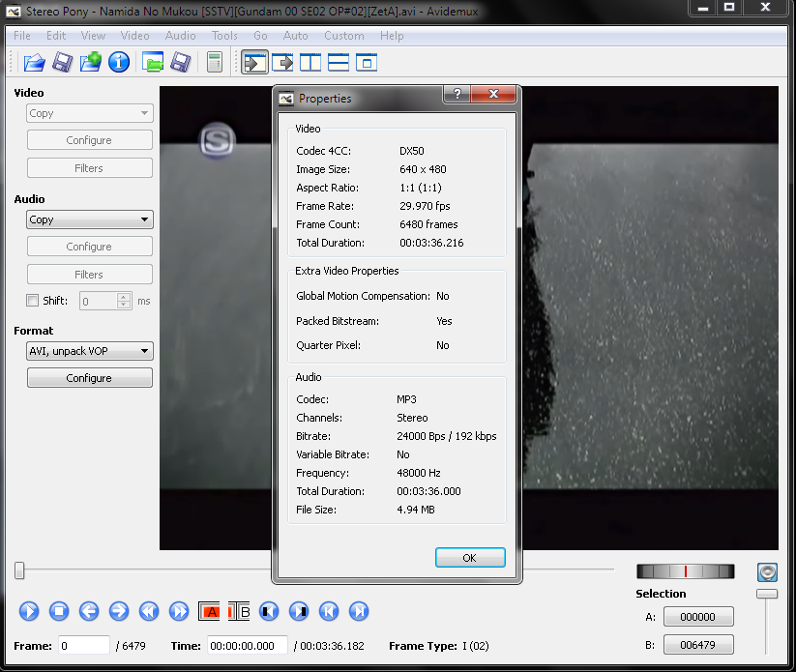
Task: Switch to side-by-side view icon
Action: [310, 63]
